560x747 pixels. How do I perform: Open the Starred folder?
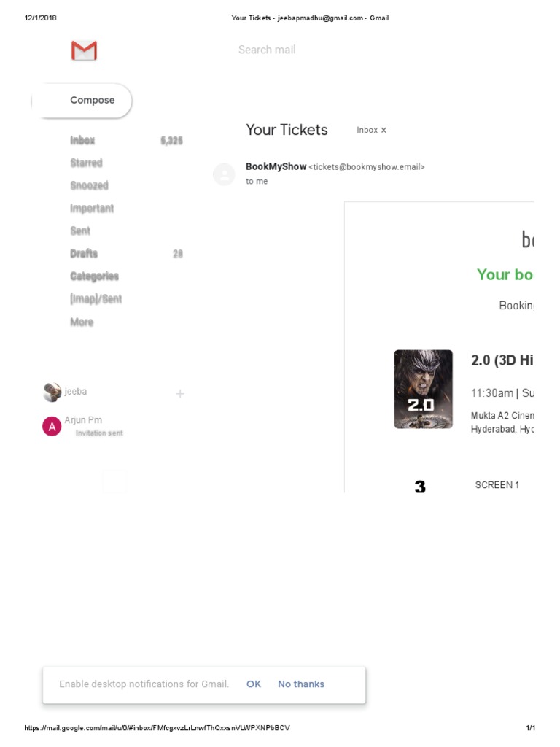click(86, 163)
